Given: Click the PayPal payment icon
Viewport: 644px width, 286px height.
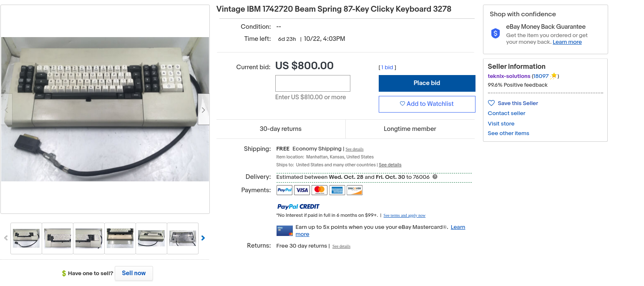Looking at the screenshot, I should tap(284, 190).
